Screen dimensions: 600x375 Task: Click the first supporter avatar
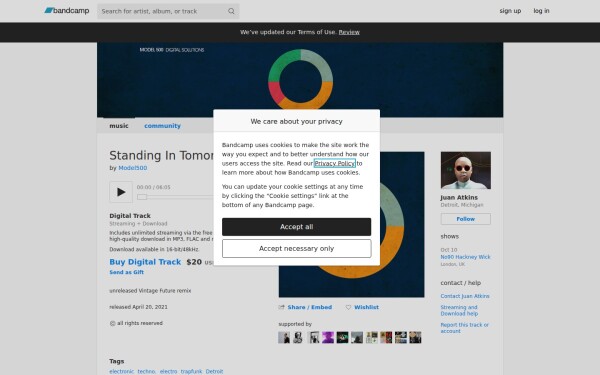pos(284,338)
